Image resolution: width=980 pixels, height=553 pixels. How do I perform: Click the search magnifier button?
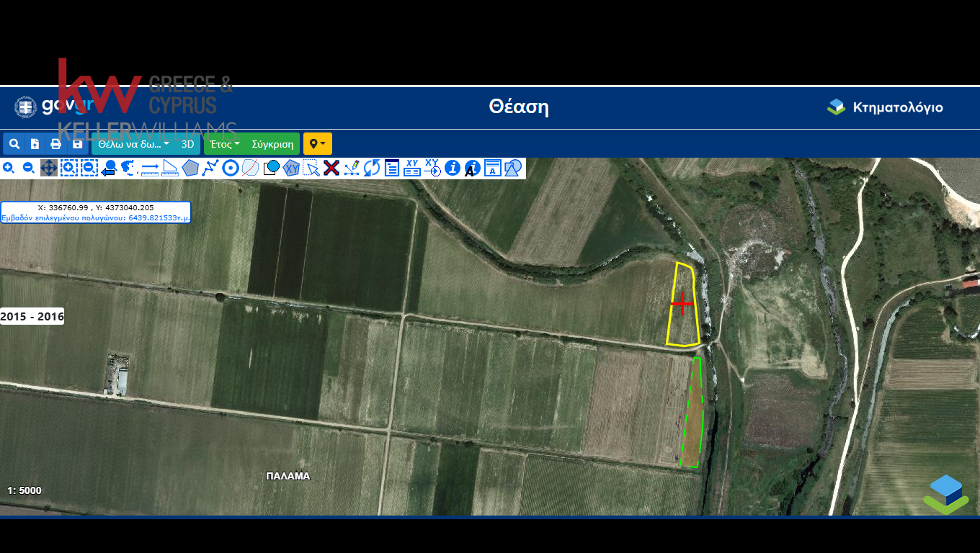(14, 144)
